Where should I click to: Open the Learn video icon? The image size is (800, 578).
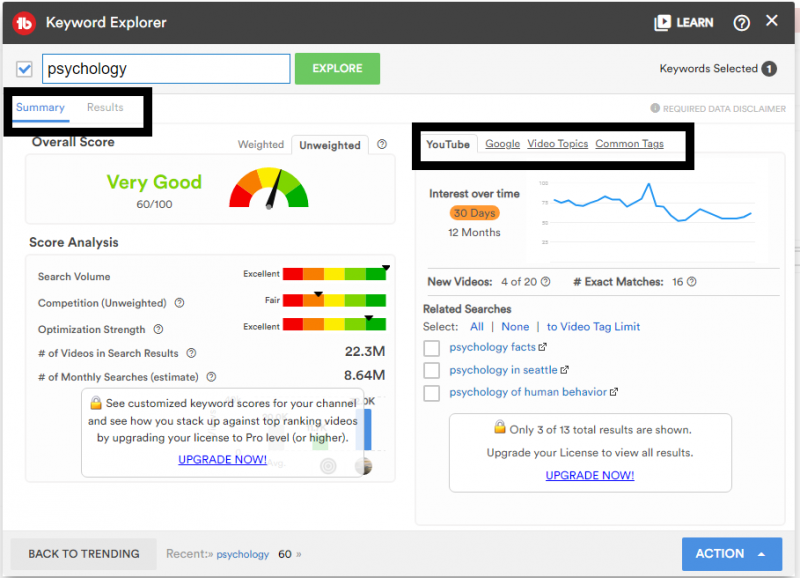point(662,22)
